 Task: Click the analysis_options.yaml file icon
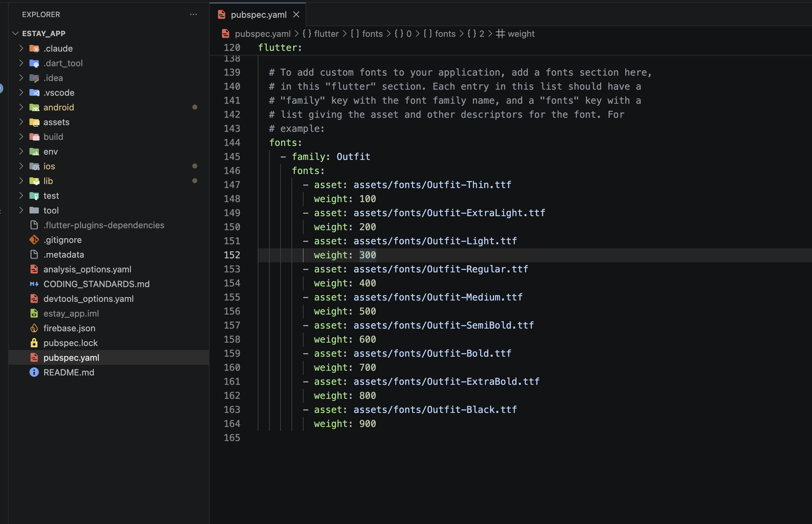[34, 269]
